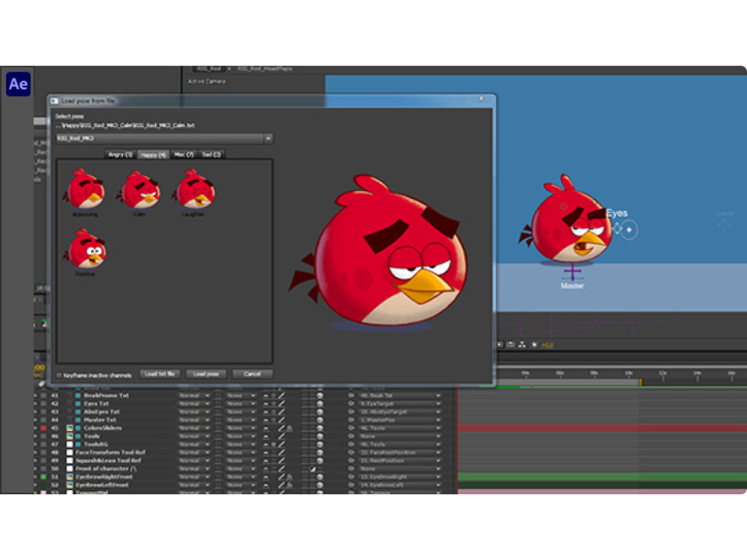Select the EyebrowLeftFront layer
The height and width of the screenshot is (560, 747).
tap(102, 485)
